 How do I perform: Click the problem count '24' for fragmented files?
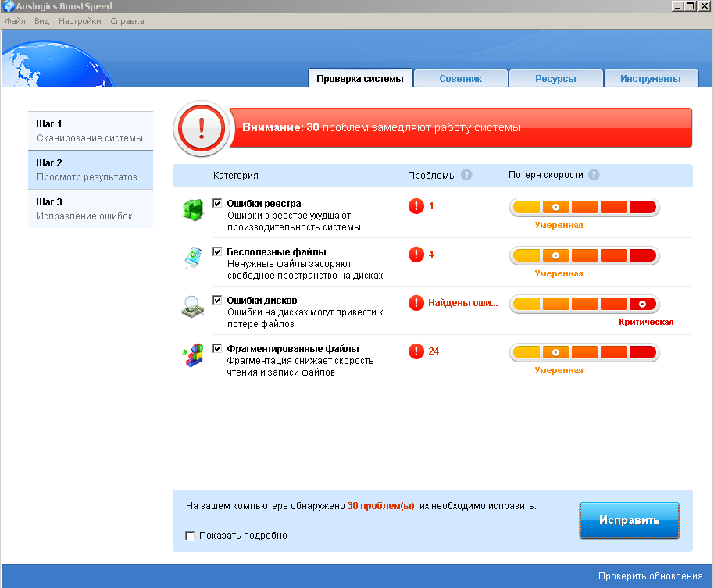(434, 351)
